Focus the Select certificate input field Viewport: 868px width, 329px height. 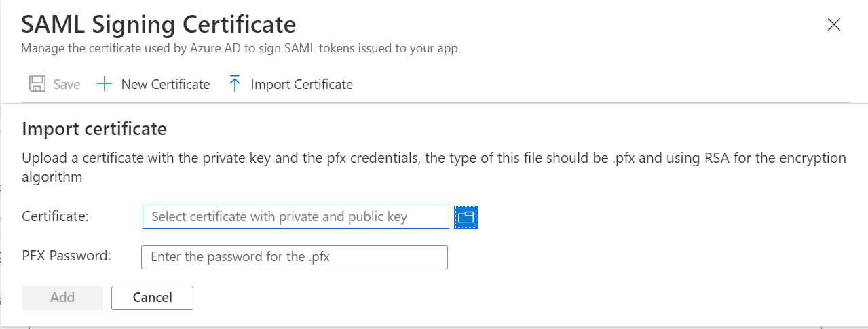(295, 217)
